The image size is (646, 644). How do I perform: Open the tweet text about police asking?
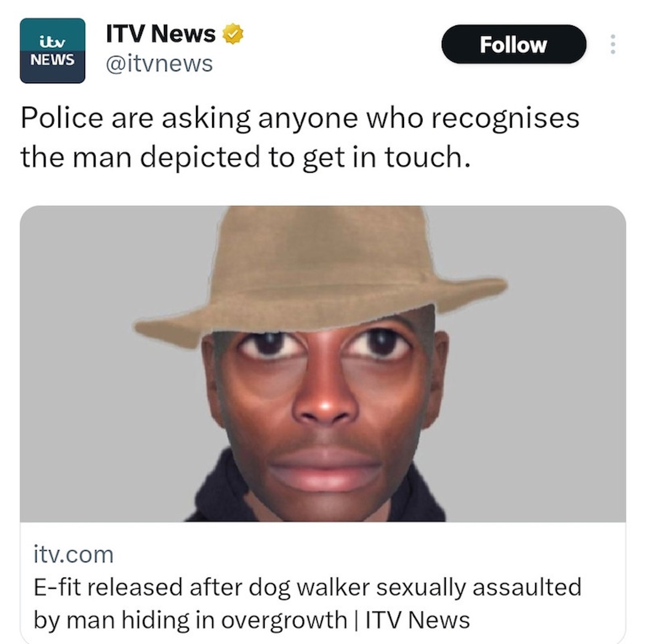pyautogui.click(x=300, y=138)
